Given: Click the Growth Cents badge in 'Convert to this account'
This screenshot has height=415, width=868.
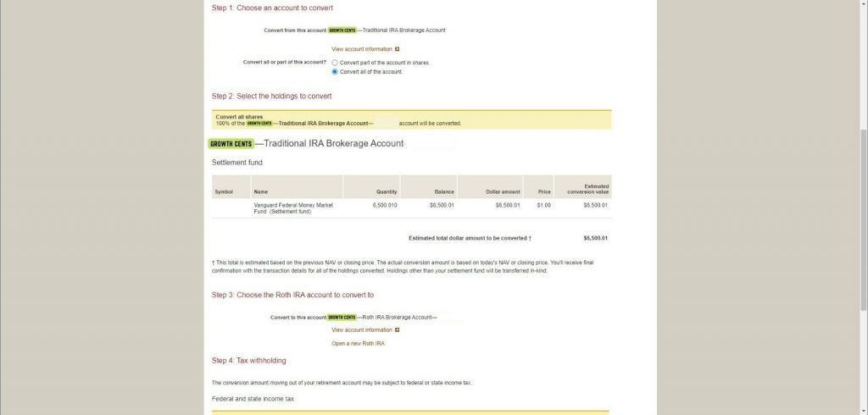Looking at the screenshot, I should [x=342, y=318].
